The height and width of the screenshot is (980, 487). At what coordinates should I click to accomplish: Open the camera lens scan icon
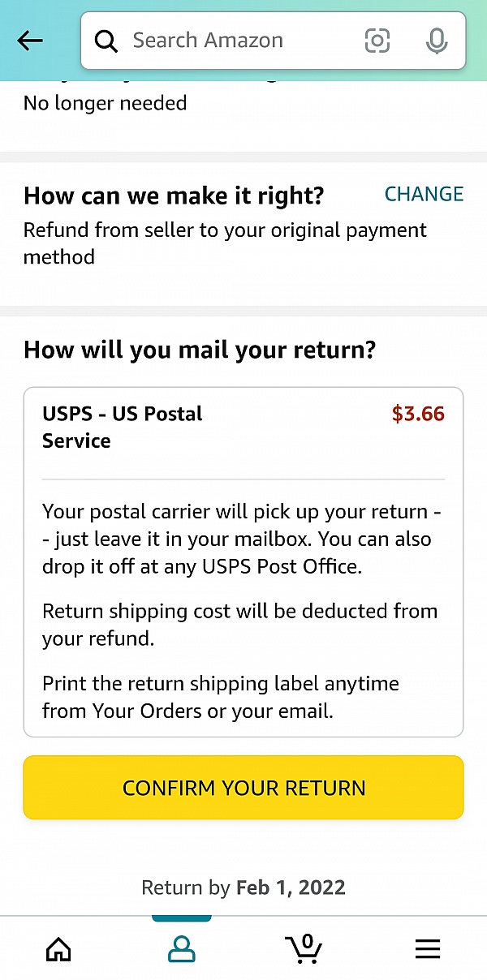(377, 41)
